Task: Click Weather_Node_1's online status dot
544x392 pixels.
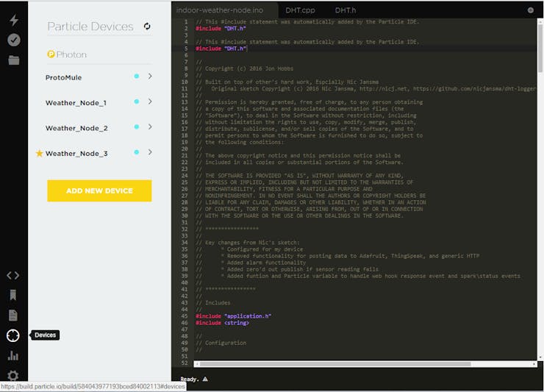Action: (137, 101)
